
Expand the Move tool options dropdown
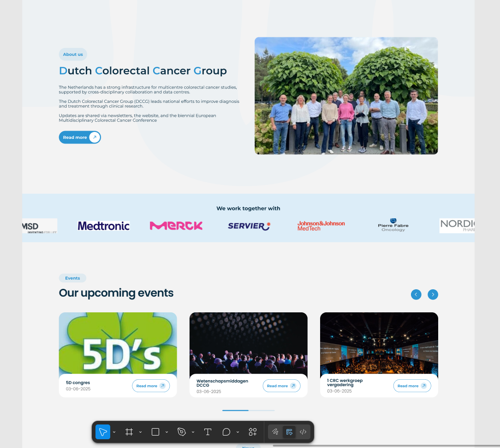[114, 432]
